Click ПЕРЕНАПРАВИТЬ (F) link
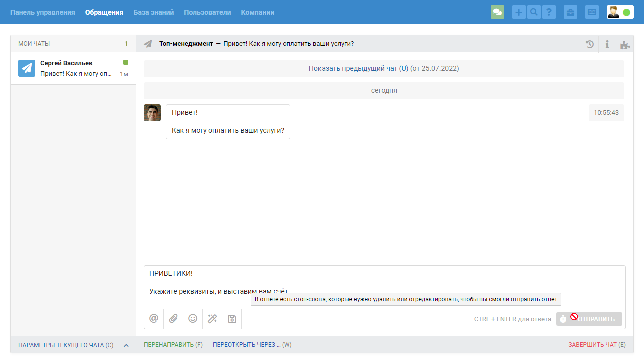The height and width of the screenshot is (363, 644). pyautogui.click(x=173, y=345)
